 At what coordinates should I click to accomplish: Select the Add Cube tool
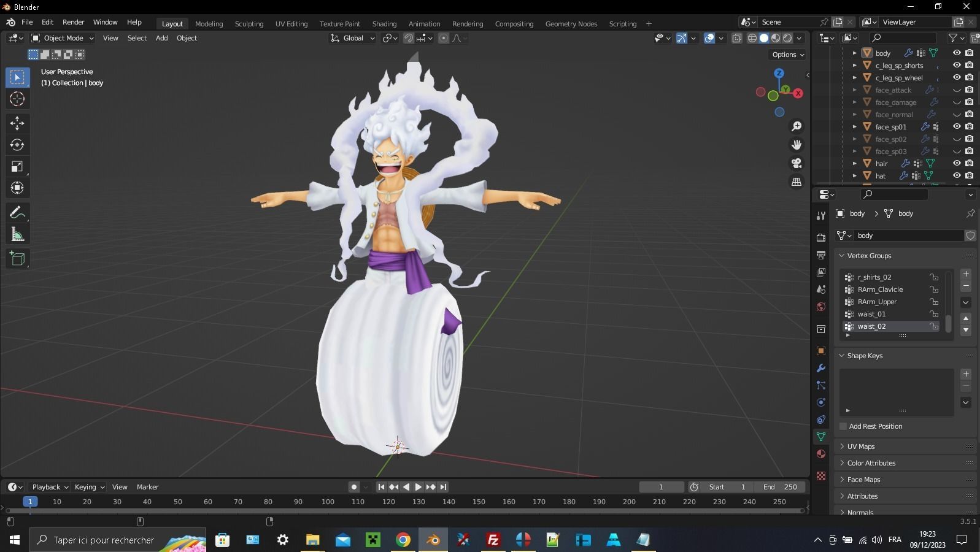17,259
